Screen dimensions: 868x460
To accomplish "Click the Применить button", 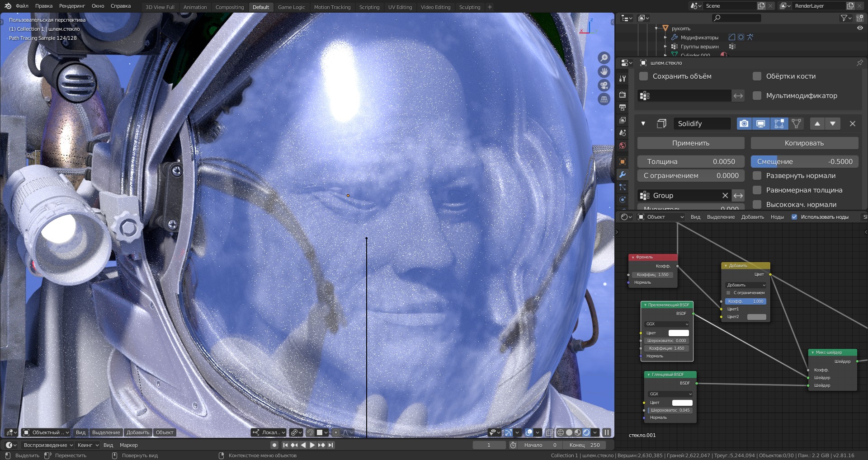I will pyautogui.click(x=690, y=143).
